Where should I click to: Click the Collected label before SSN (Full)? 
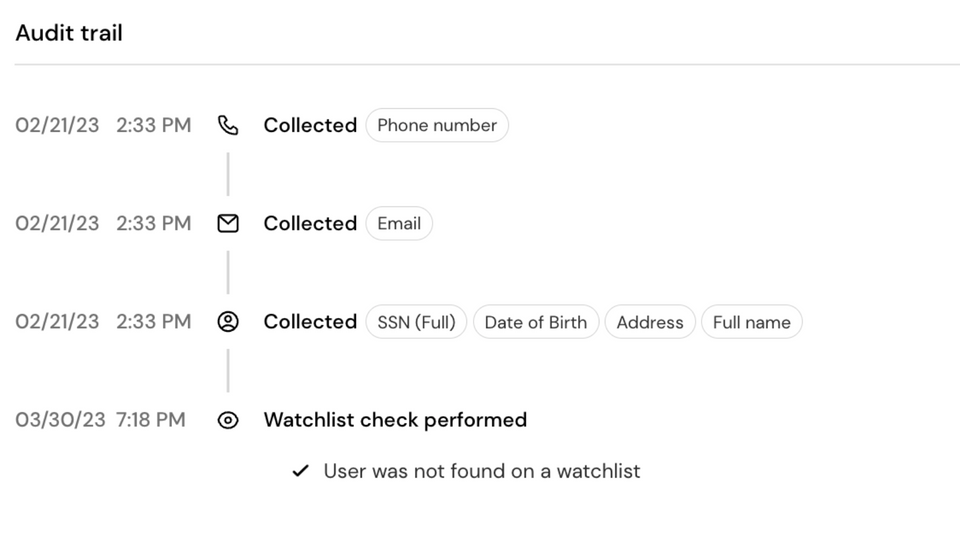[310, 321]
